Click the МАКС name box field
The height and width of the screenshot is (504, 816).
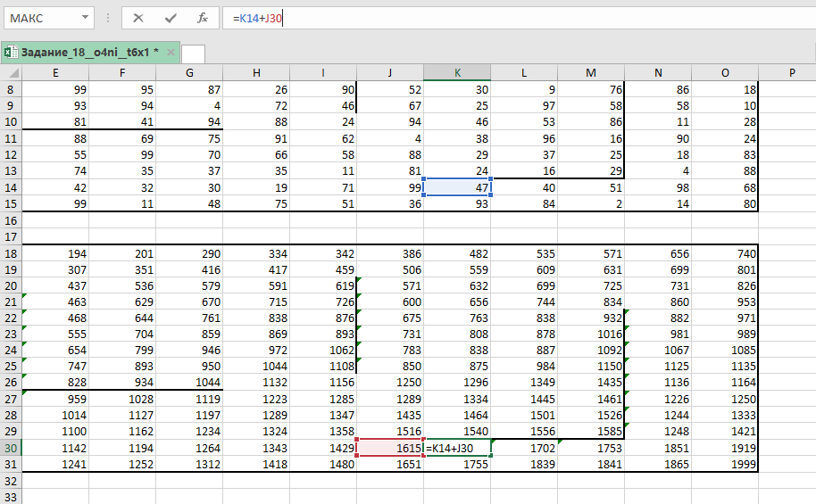tap(40, 18)
